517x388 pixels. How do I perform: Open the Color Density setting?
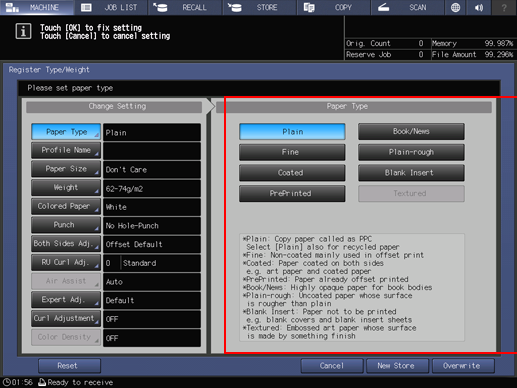(x=66, y=337)
